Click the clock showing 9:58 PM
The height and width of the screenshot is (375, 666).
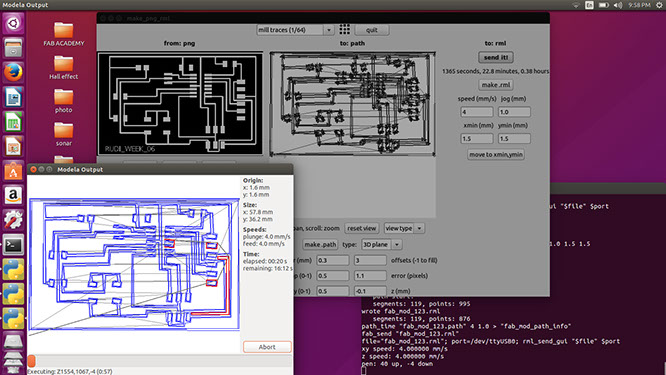click(x=639, y=5)
